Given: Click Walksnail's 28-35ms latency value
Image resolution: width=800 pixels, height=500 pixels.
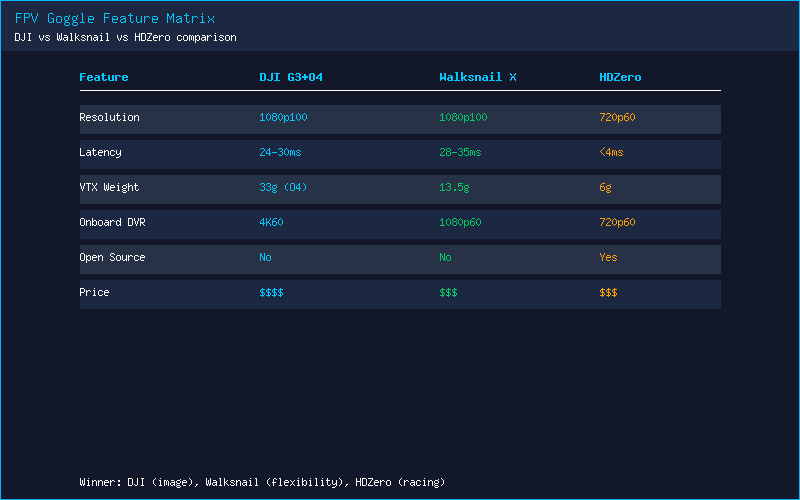Looking at the screenshot, I should coord(460,153).
